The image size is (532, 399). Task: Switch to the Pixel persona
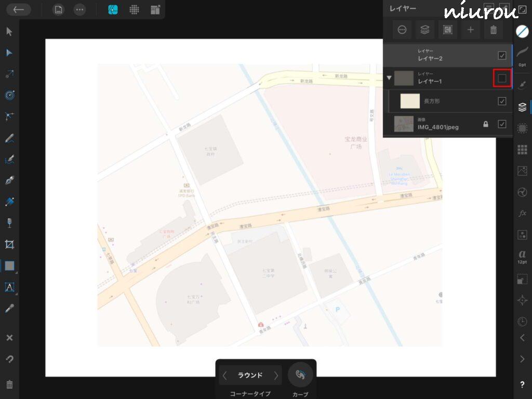point(134,10)
